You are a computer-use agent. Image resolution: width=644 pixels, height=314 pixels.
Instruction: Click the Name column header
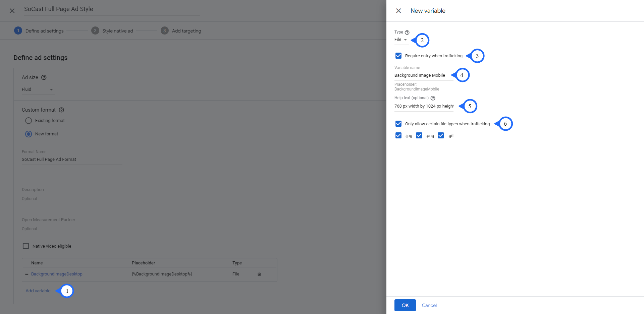(37, 263)
